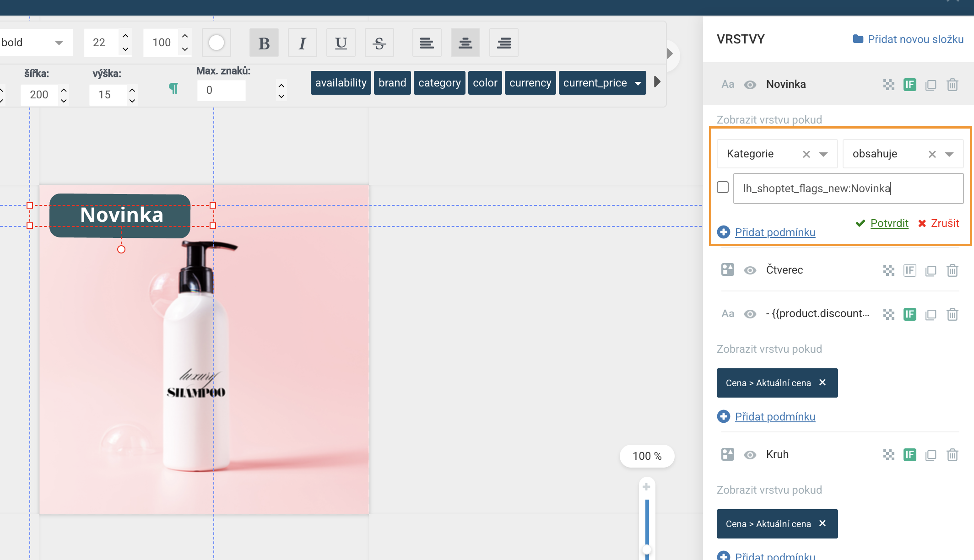Open the Kategorie dropdown
974x560 pixels.
click(x=823, y=154)
